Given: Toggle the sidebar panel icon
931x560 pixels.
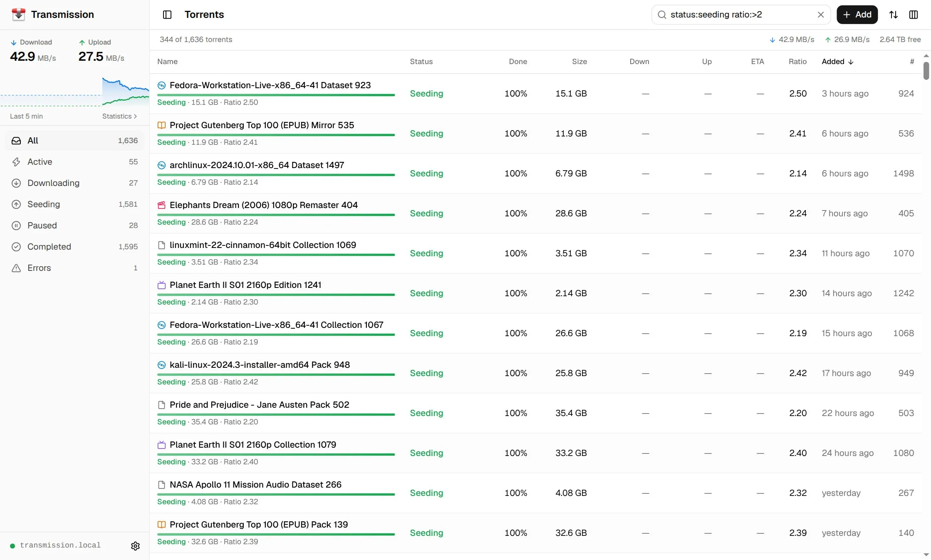Looking at the screenshot, I should click(x=167, y=15).
